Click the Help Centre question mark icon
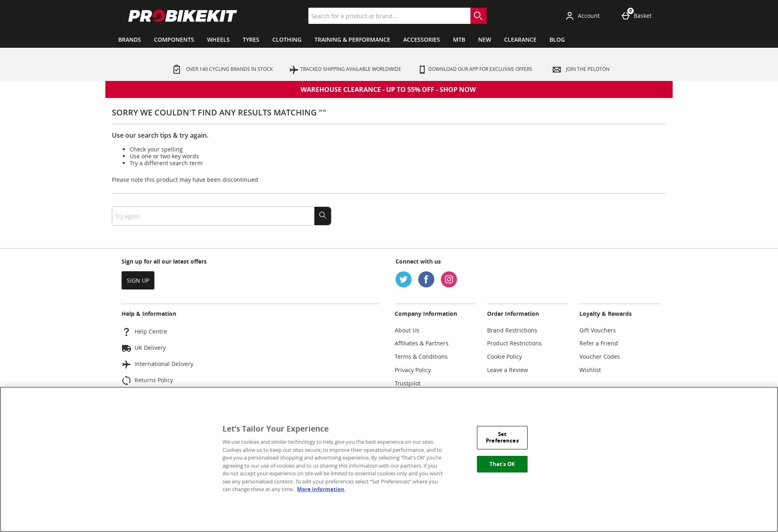 (126, 332)
